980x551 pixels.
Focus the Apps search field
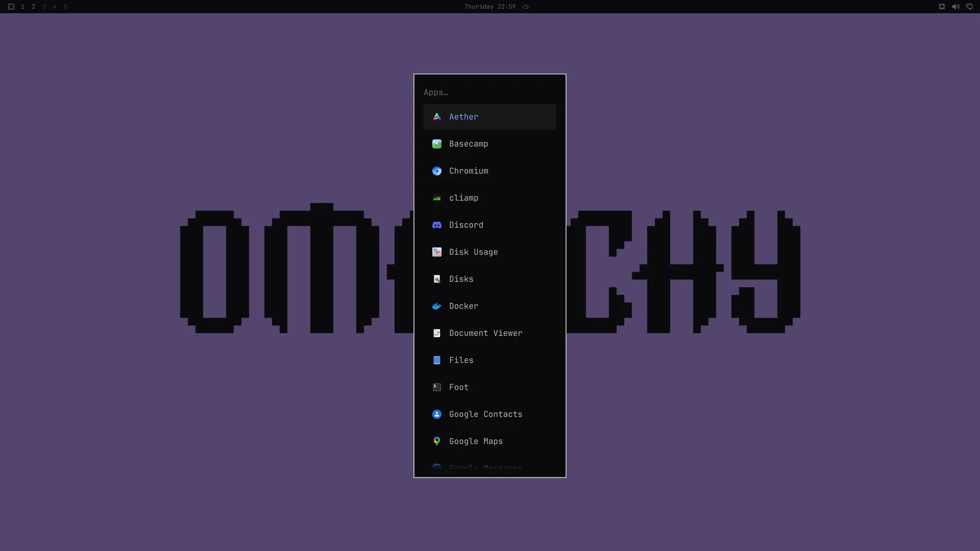tap(489, 92)
